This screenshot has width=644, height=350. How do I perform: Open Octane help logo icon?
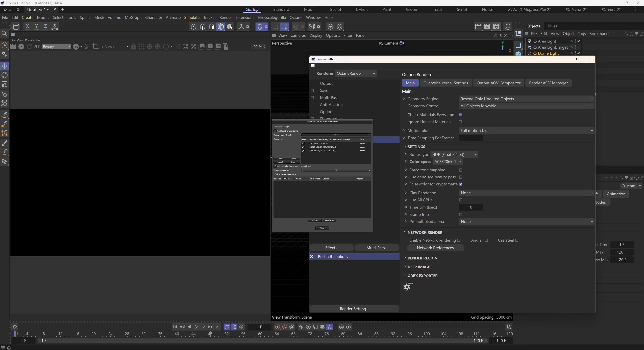tap(408, 287)
